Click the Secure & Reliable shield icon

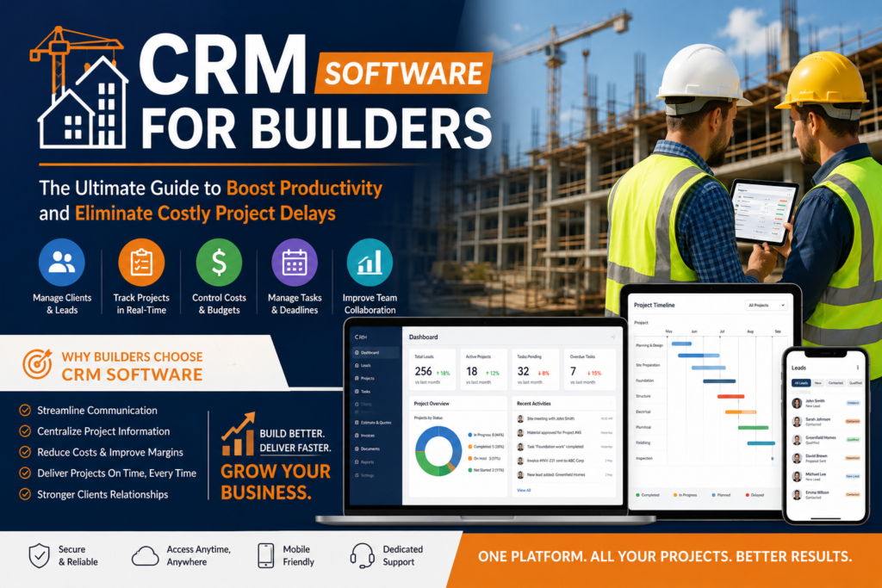[40, 555]
